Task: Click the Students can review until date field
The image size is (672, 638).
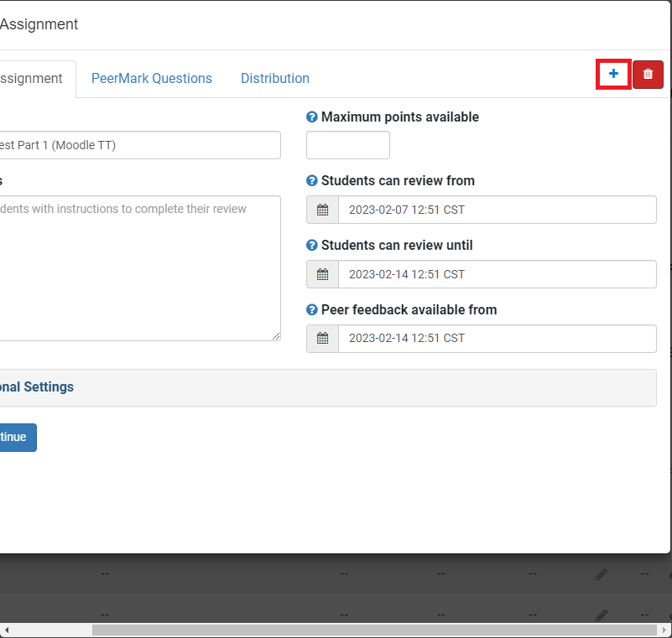Action: coord(497,273)
